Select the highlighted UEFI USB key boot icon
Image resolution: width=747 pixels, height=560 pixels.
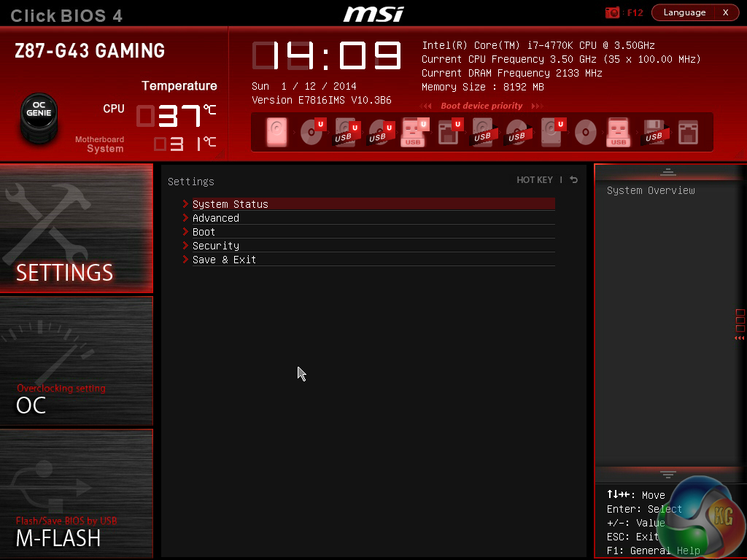pos(414,132)
